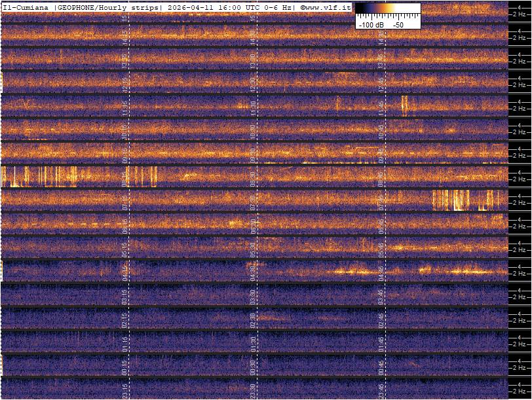Click the -100 dB legend label

[371, 24]
